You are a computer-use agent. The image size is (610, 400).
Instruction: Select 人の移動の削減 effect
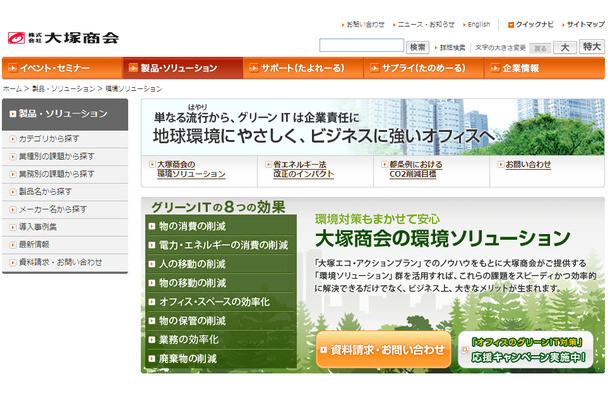[221, 264]
